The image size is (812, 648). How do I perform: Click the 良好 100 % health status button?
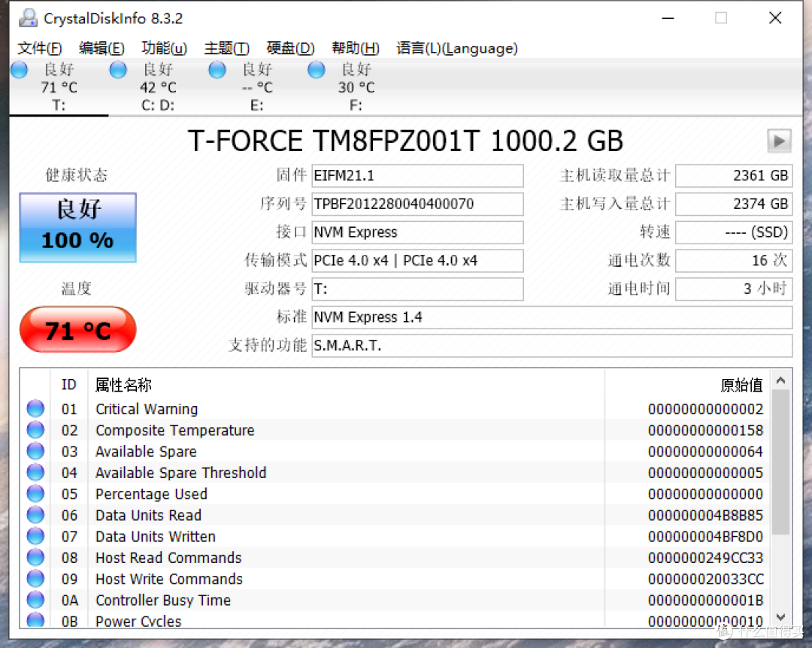77,227
